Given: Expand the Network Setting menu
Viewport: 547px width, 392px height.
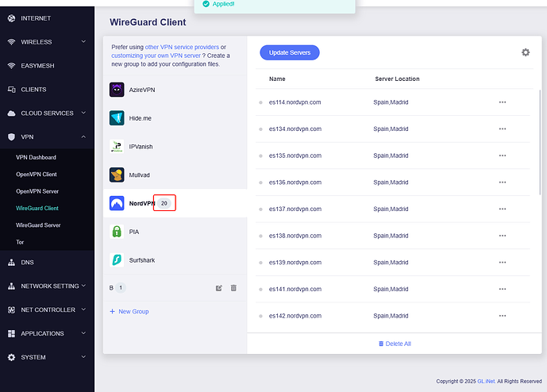Looking at the screenshot, I should (83, 286).
